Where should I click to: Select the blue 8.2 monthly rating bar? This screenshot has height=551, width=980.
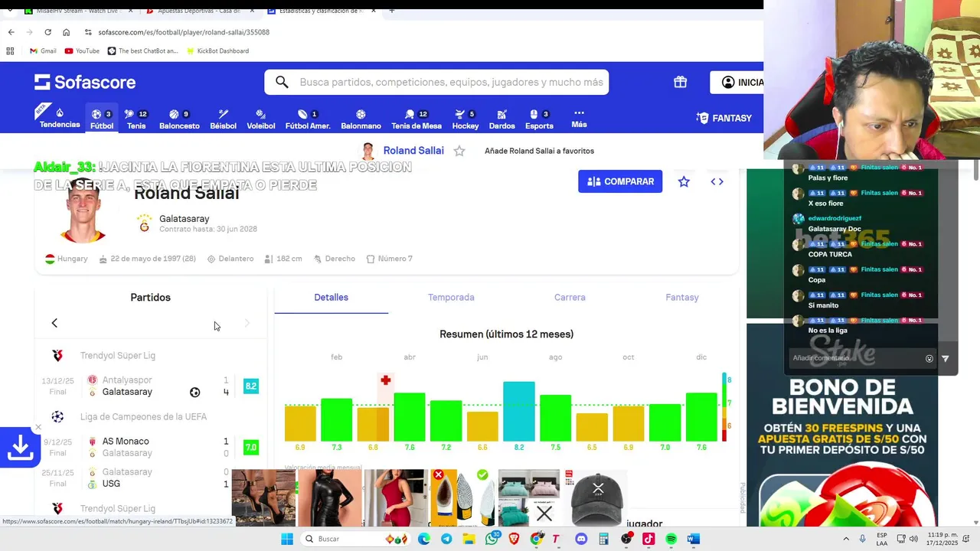[x=518, y=411]
